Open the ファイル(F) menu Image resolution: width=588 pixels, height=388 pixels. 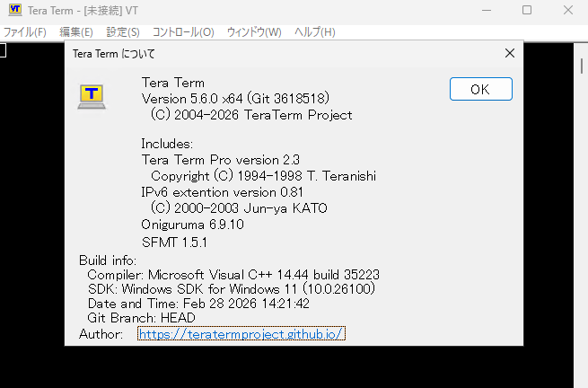[25, 32]
